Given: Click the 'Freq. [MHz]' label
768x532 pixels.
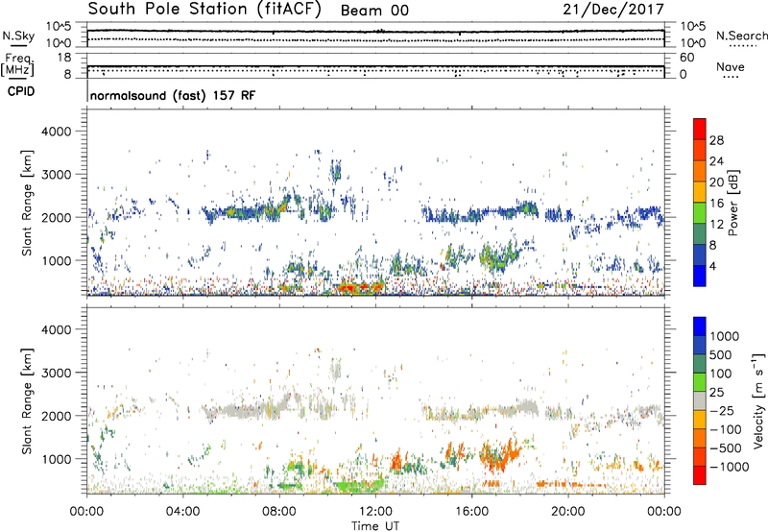Looking at the screenshot, I should (18, 64).
